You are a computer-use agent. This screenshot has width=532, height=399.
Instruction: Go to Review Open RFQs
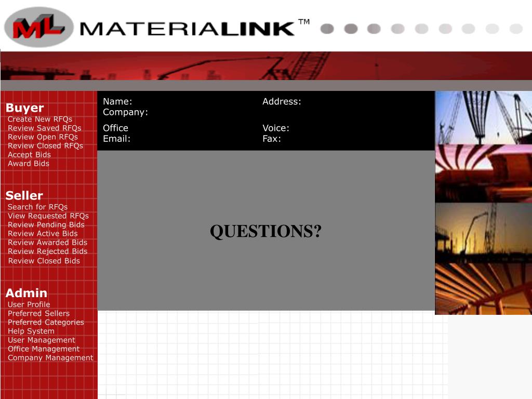(x=43, y=137)
